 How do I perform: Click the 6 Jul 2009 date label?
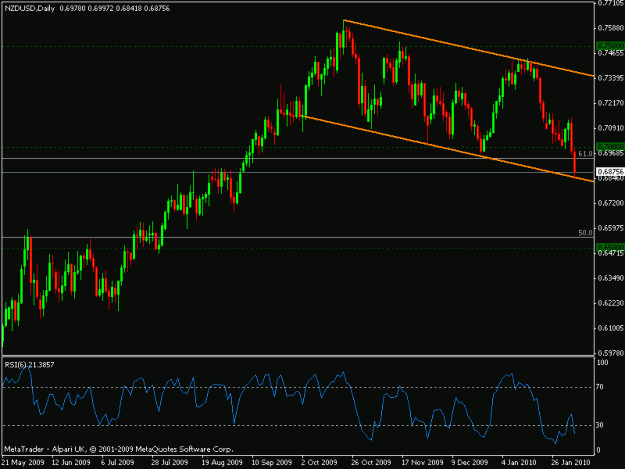point(118,463)
